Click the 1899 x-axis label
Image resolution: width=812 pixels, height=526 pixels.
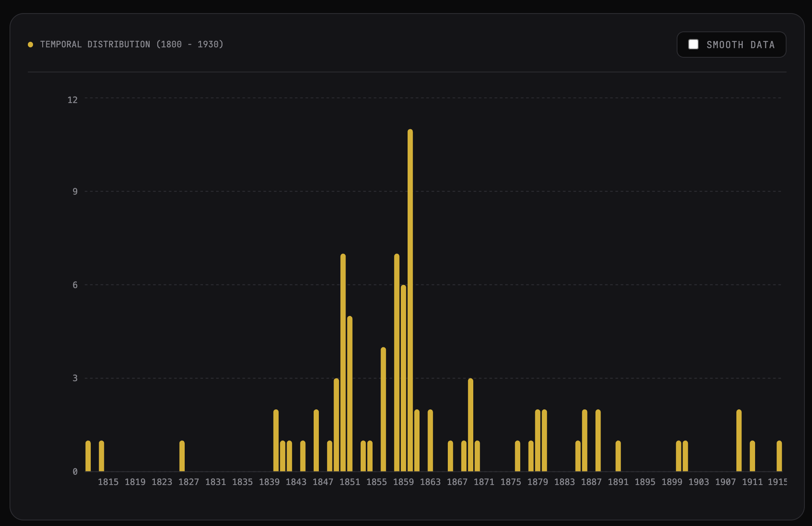[672, 482]
